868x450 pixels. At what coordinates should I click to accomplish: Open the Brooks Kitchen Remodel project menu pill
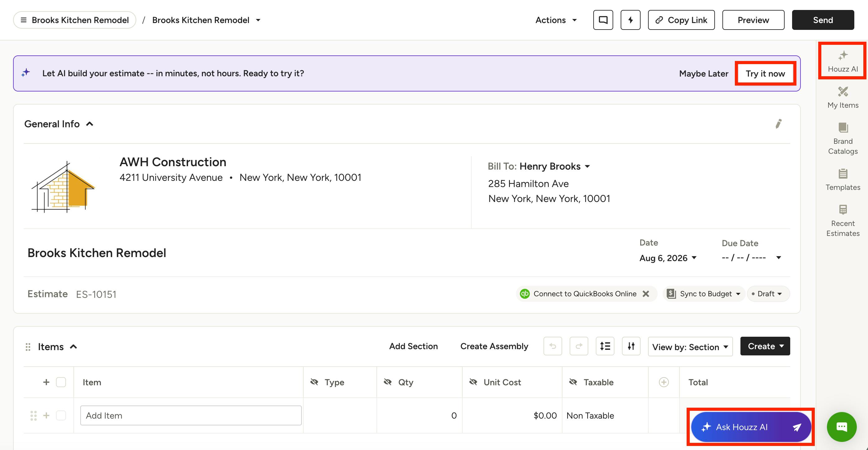(74, 20)
